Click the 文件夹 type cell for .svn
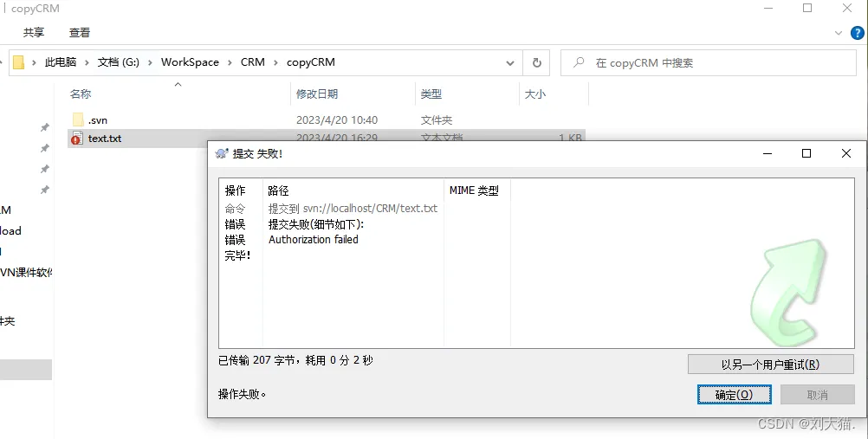 pos(437,120)
